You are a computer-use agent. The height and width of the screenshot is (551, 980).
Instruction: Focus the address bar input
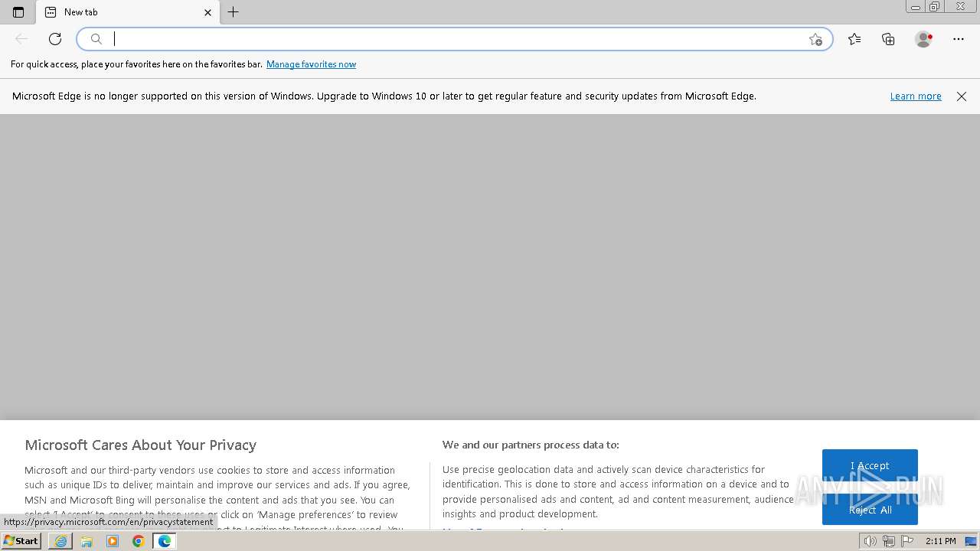[456, 39]
